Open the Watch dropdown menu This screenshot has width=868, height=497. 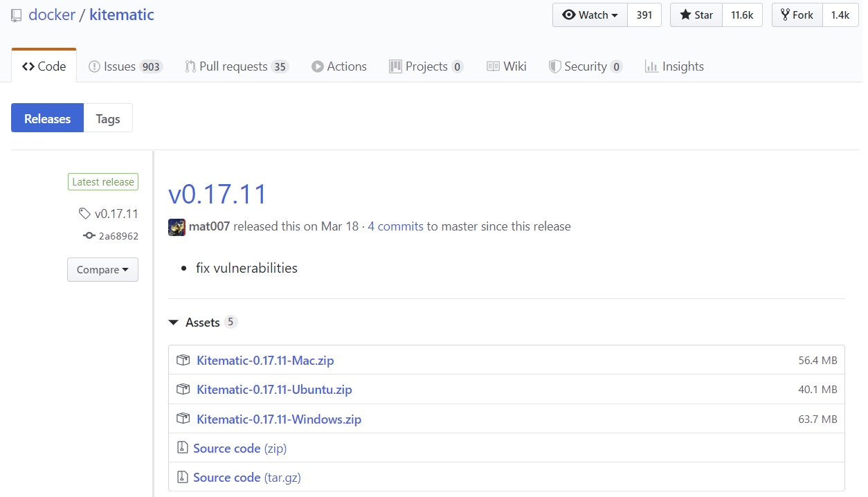pos(590,15)
